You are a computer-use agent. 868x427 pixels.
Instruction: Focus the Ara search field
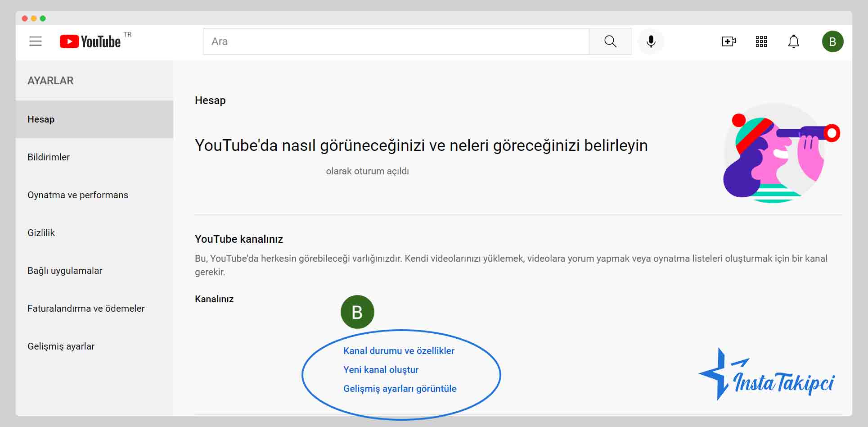tap(396, 41)
